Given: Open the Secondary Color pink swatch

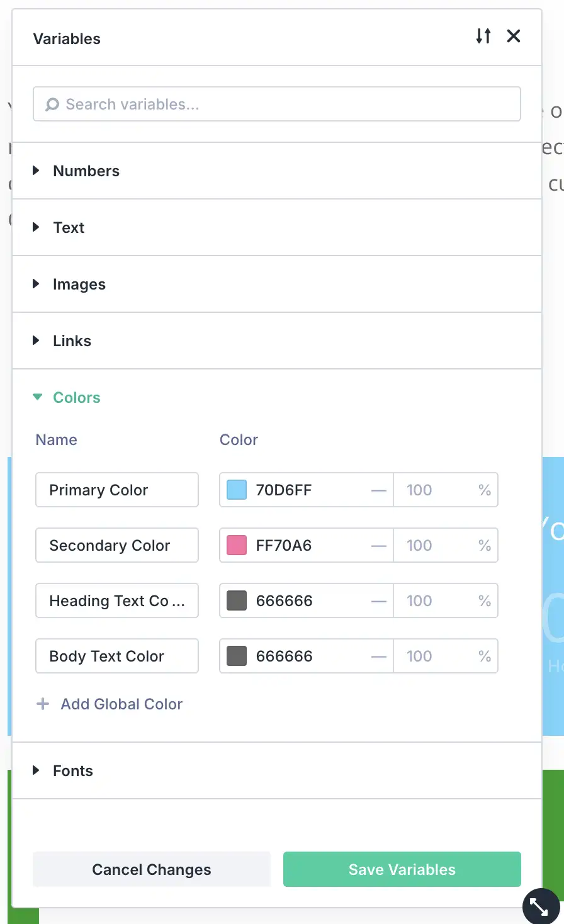Looking at the screenshot, I should tap(237, 545).
